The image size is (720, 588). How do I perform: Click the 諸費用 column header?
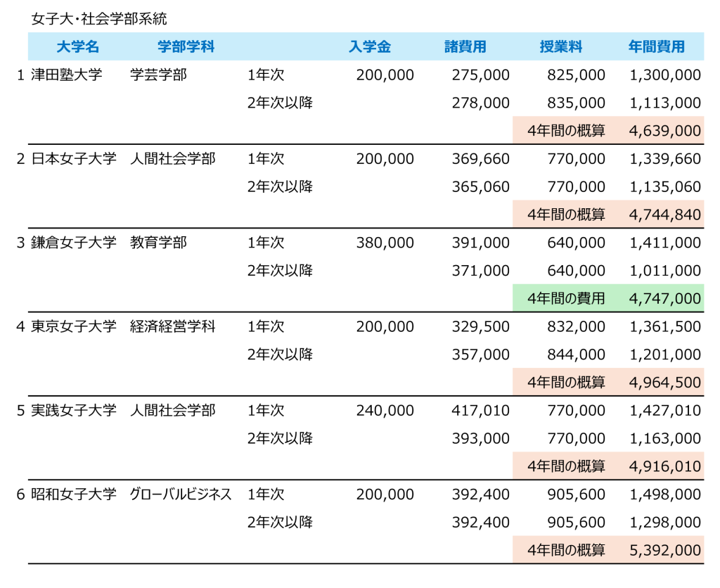pos(465,46)
